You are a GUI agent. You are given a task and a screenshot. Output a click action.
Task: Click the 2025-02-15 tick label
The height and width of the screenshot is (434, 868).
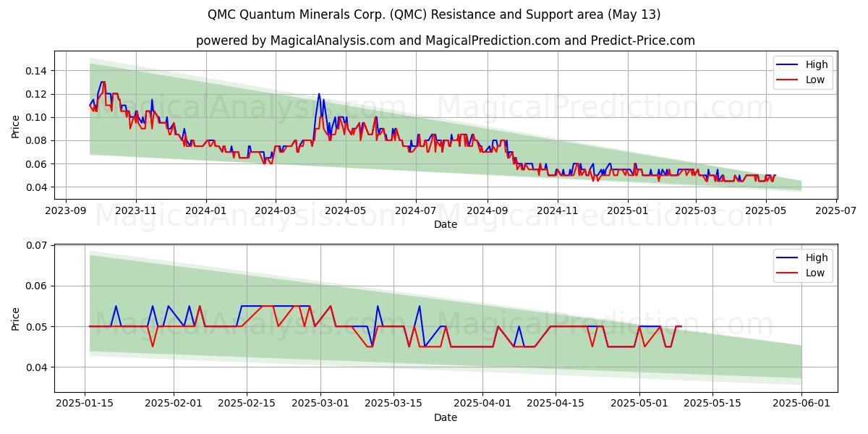pyautogui.click(x=247, y=404)
